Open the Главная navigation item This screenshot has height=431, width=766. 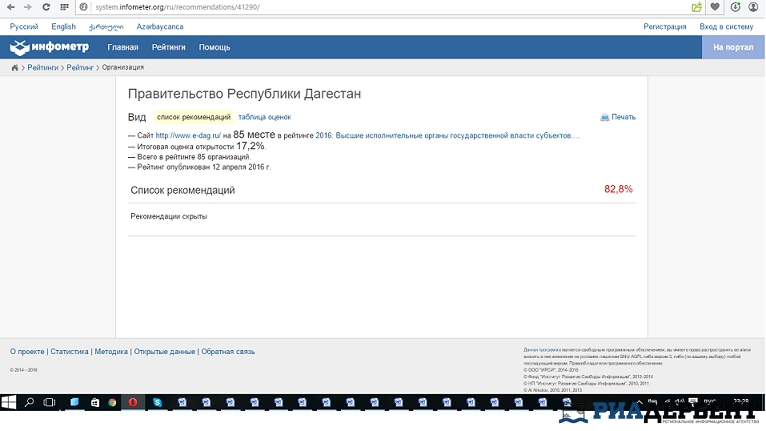pyautogui.click(x=123, y=47)
